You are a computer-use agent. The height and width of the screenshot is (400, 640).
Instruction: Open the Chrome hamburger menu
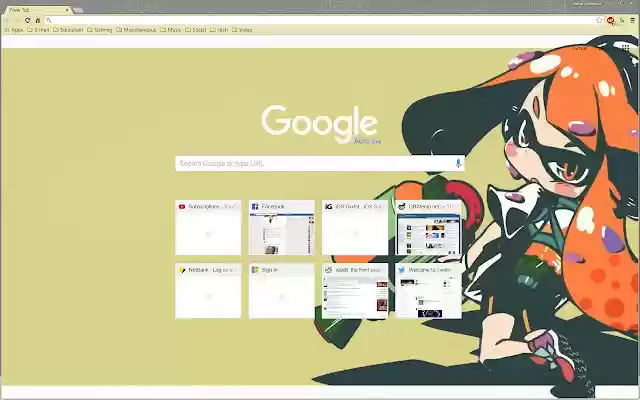(633, 20)
